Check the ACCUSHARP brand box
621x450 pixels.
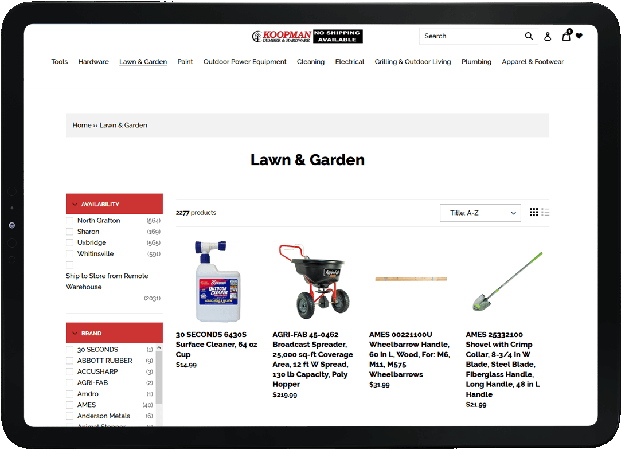pos(70,372)
